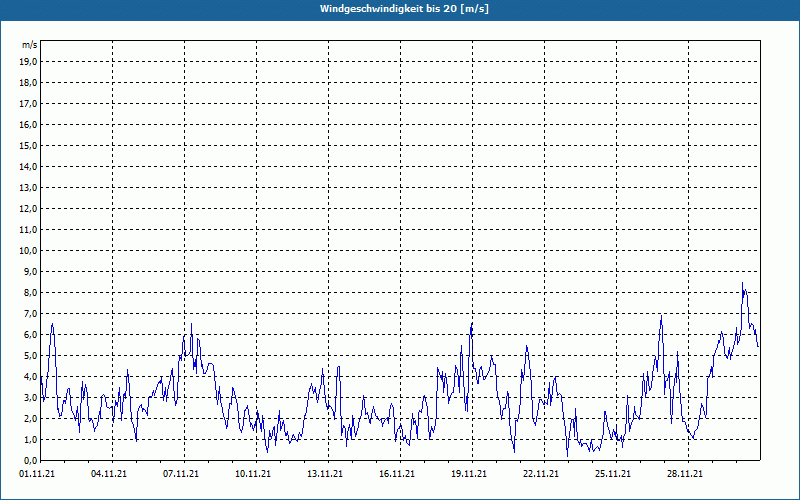Select the 16,0 y-axis value

[x=29, y=124]
